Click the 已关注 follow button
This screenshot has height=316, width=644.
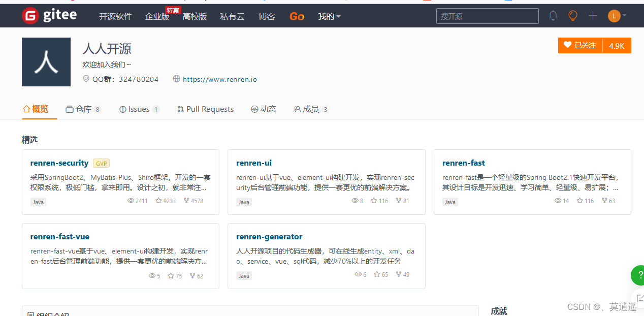coord(580,45)
